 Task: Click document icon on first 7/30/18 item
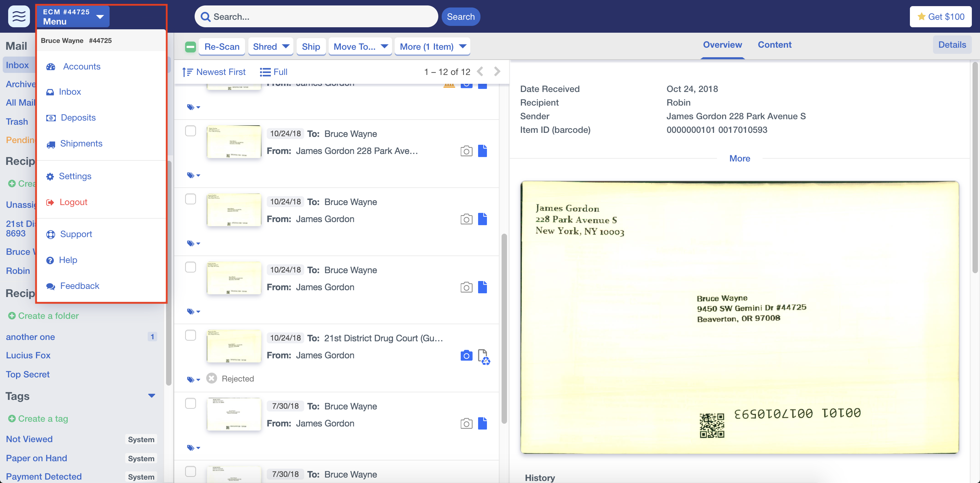[x=482, y=424]
